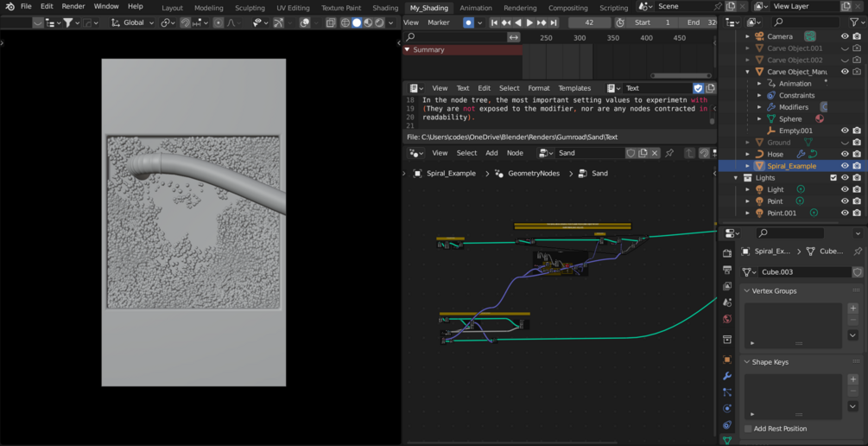Toggle fake user shield for Cube.003
868x446 pixels.
tap(858, 272)
